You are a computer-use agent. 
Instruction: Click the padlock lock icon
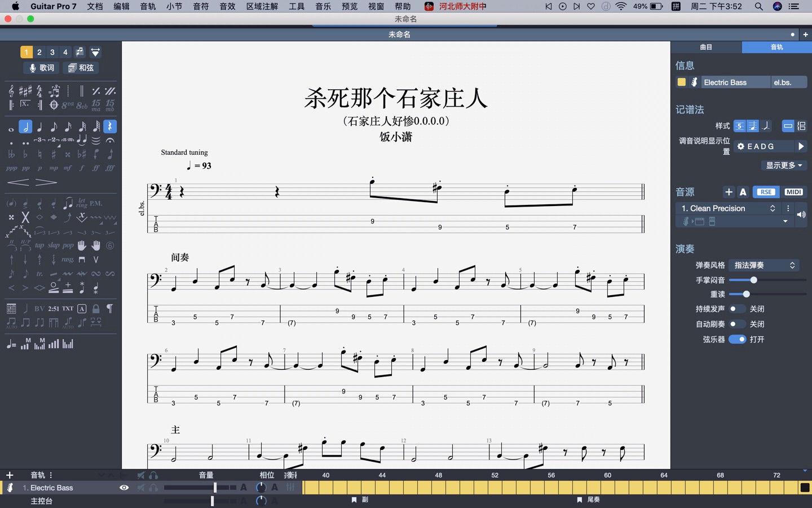(96, 309)
